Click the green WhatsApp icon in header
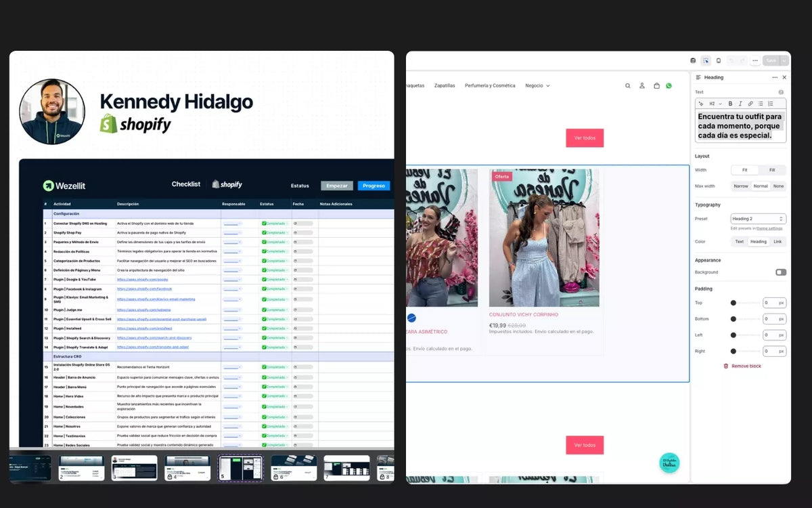Image resolution: width=812 pixels, height=508 pixels. 669,86
